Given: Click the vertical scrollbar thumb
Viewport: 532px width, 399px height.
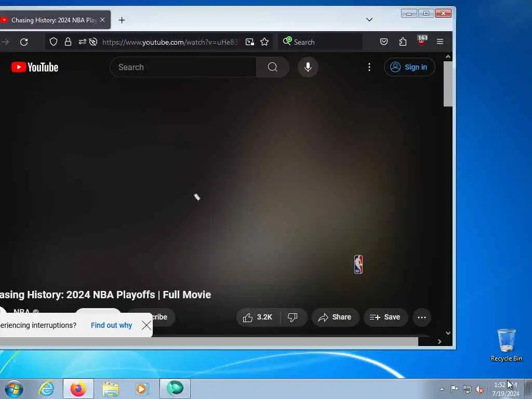Looking at the screenshot, I should [448, 84].
